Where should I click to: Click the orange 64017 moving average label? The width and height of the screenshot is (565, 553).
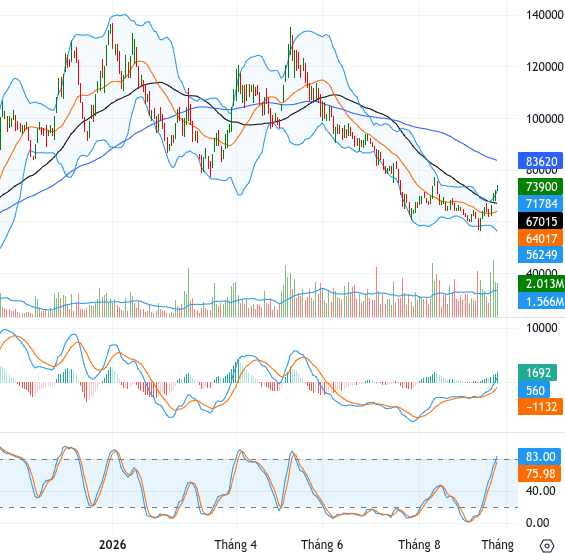pos(540,238)
